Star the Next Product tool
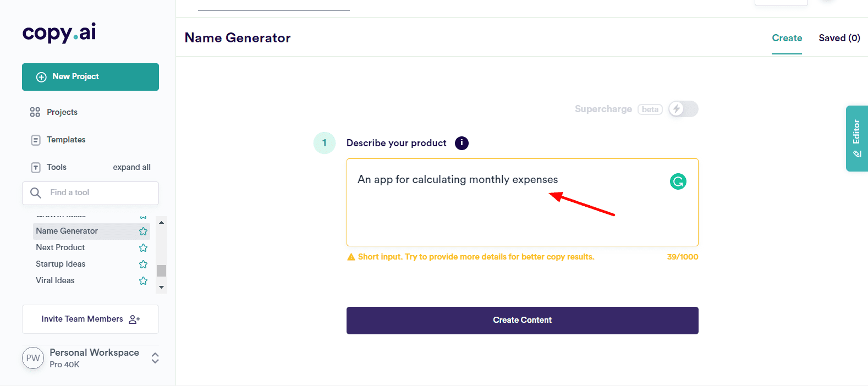The height and width of the screenshot is (386, 868). [x=143, y=248]
